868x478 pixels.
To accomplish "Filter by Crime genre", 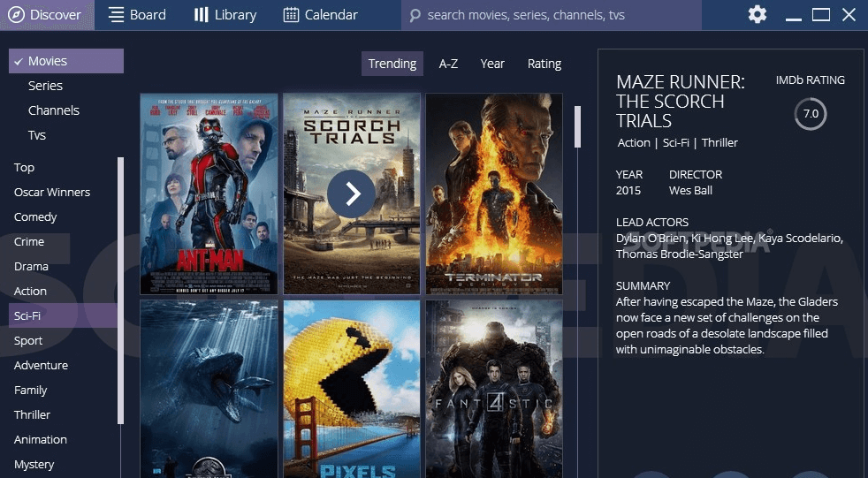I will pyautogui.click(x=29, y=242).
